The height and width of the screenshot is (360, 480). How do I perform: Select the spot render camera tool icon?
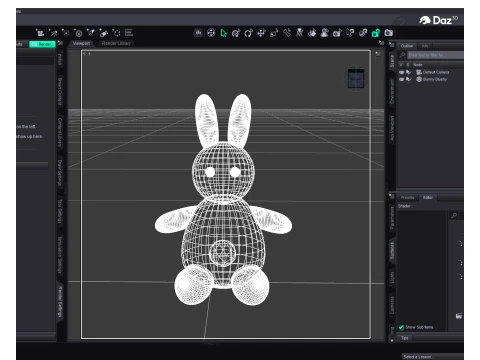(x=337, y=33)
